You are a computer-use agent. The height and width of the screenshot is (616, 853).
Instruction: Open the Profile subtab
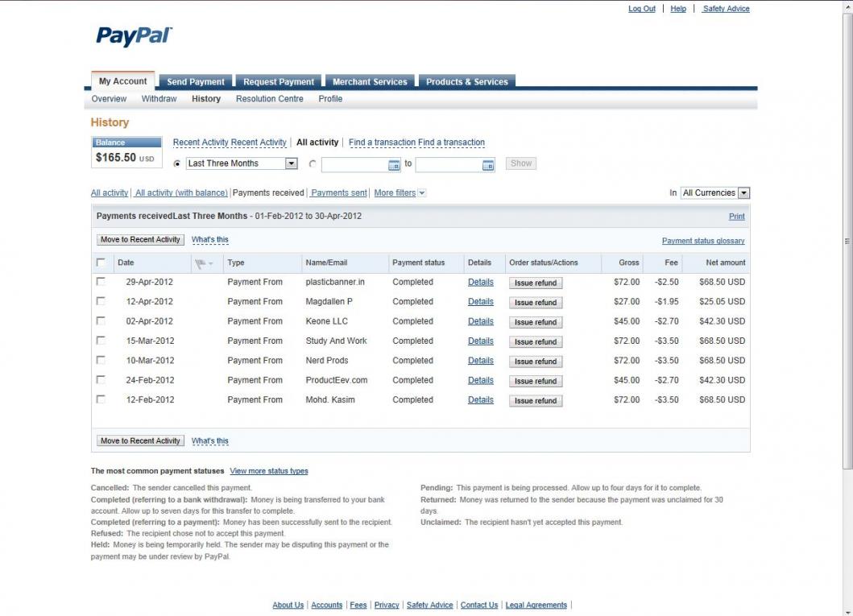click(x=330, y=99)
